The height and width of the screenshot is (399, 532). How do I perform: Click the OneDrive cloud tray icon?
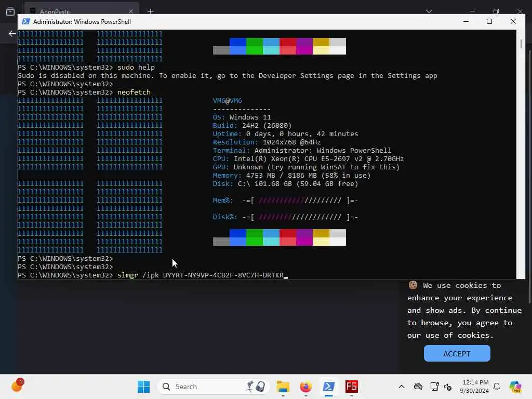click(418, 387)
